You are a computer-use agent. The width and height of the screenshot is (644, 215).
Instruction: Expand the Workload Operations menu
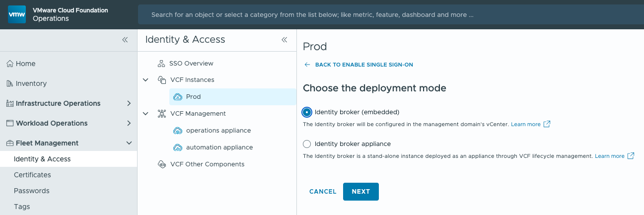[x=129, y=123]
